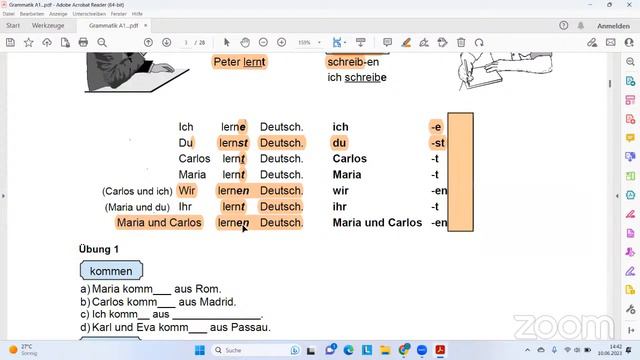This screenshot has width=640, height=360.
Task: Activate the Hand pan tool
Action: [x=245, y=42]
